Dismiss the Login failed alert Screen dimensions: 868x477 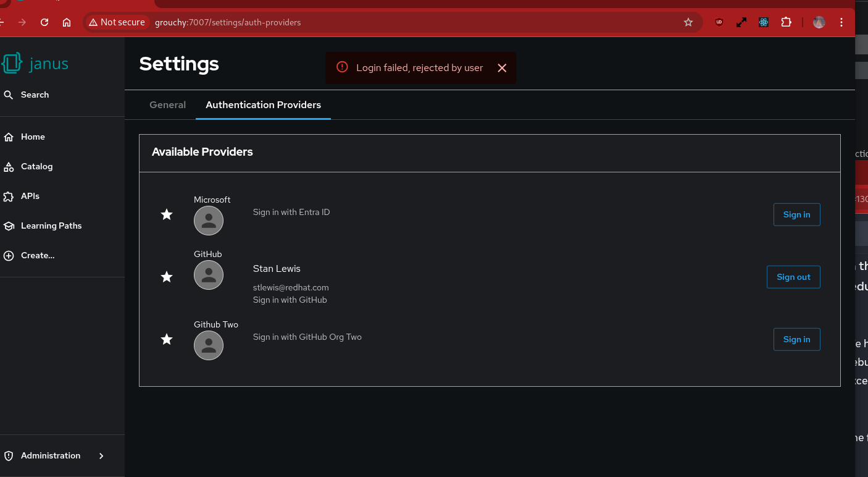(502, 68)
